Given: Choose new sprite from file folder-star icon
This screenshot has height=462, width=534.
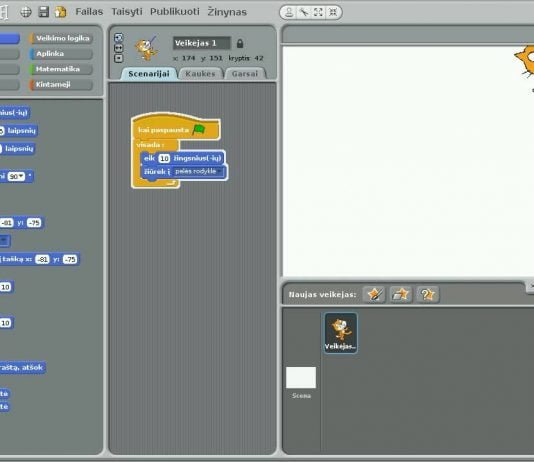Looking at the screenshot, I should tap(401, 294).
